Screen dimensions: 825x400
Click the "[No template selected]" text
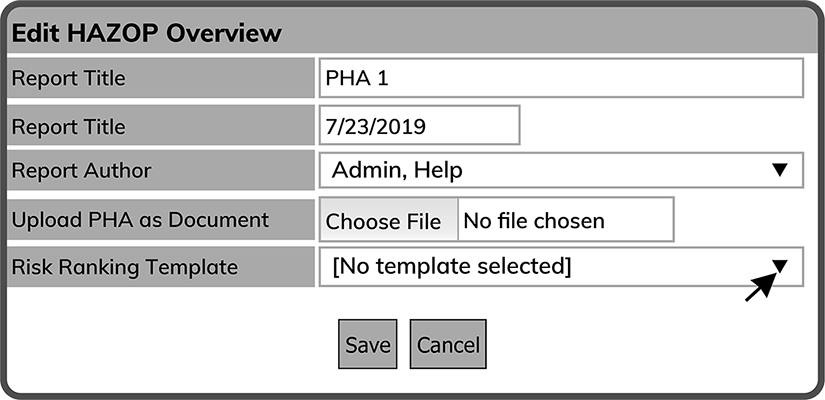tap(451, 267)
